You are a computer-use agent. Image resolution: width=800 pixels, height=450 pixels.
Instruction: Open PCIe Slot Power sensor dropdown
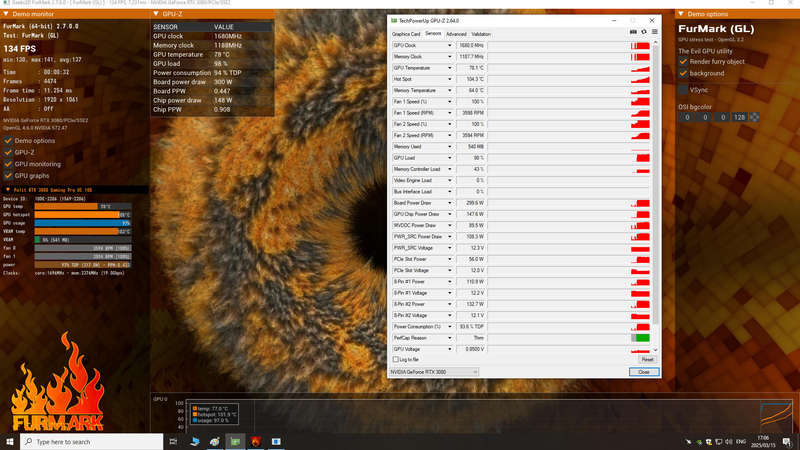click(x=449, y=259)
